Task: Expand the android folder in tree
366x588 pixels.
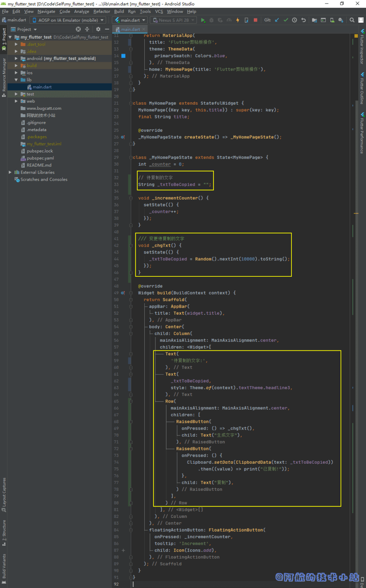Action: point(16,58)
